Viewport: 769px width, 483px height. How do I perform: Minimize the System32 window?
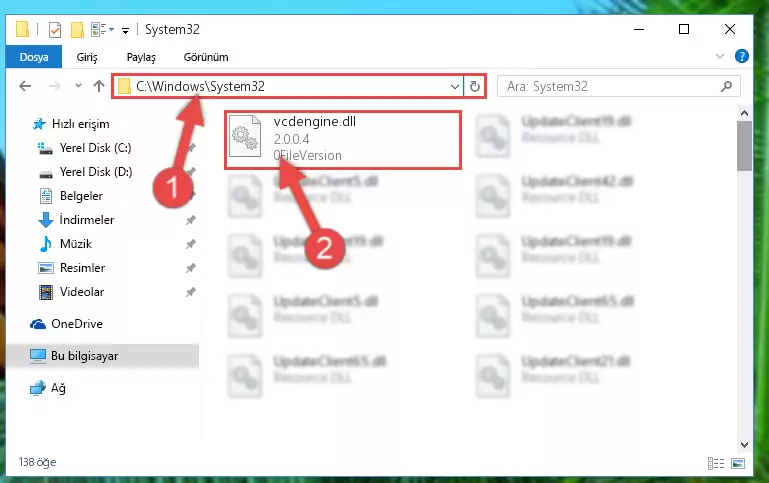coord(639,29)
